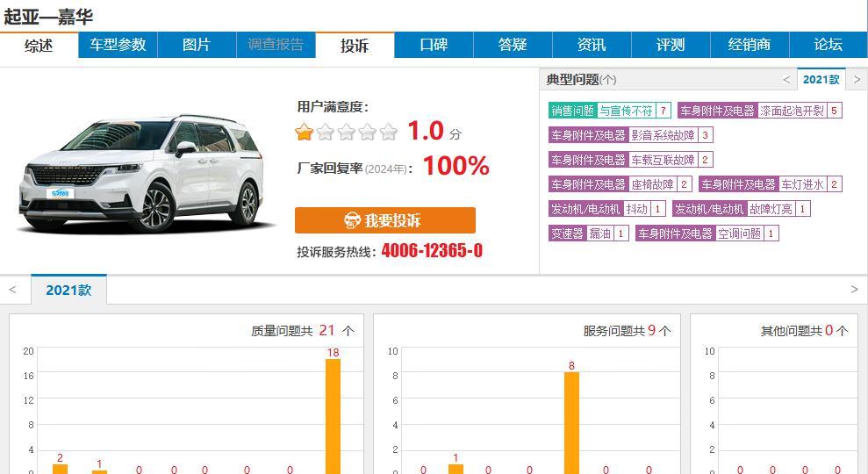Switch to the 评测 tab
868x474 pixels.
pyautogui.click(x=671, y=46)
